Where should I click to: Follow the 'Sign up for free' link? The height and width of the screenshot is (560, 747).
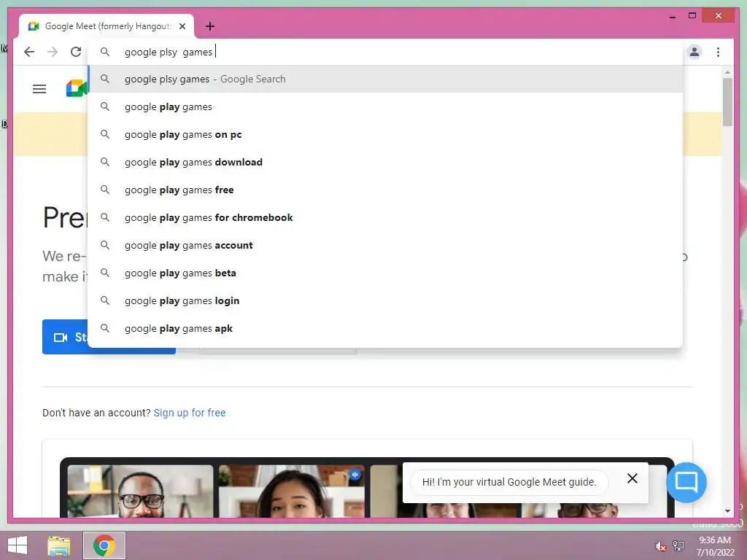coord(190,413)
